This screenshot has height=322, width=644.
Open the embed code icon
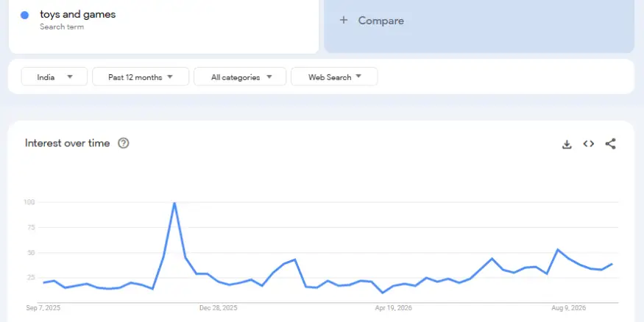(589, 143)
